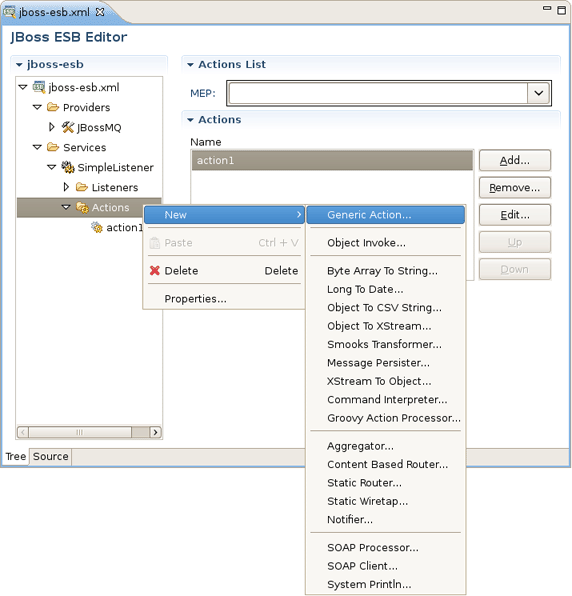
Task: Click the Remove... button
Action: pos(515,188)
